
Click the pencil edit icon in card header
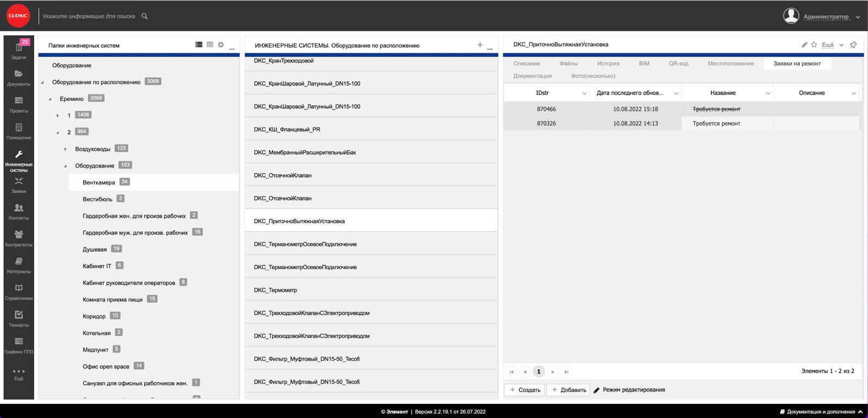coord(804,45)
